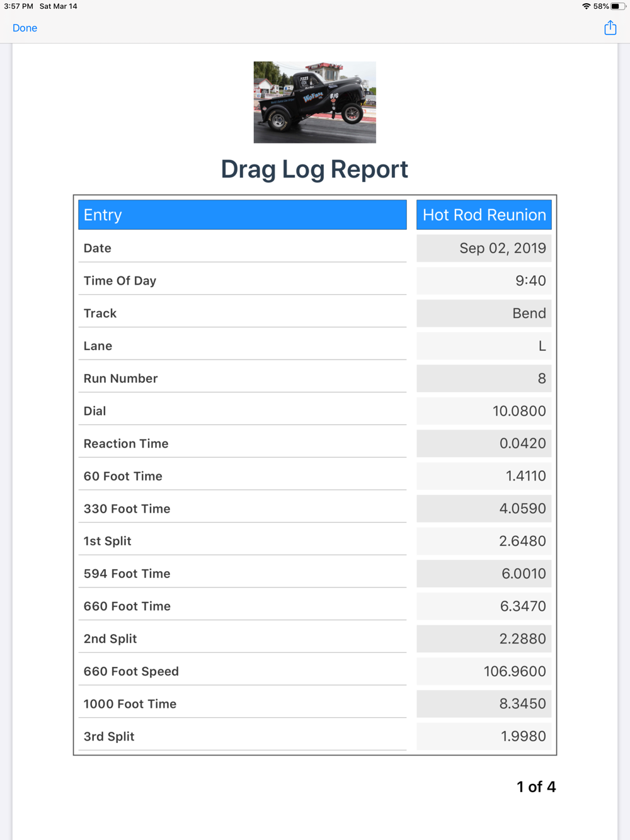Select the Entry header cell
This screenshot has height=840, width=630.
tap(243, 215)
